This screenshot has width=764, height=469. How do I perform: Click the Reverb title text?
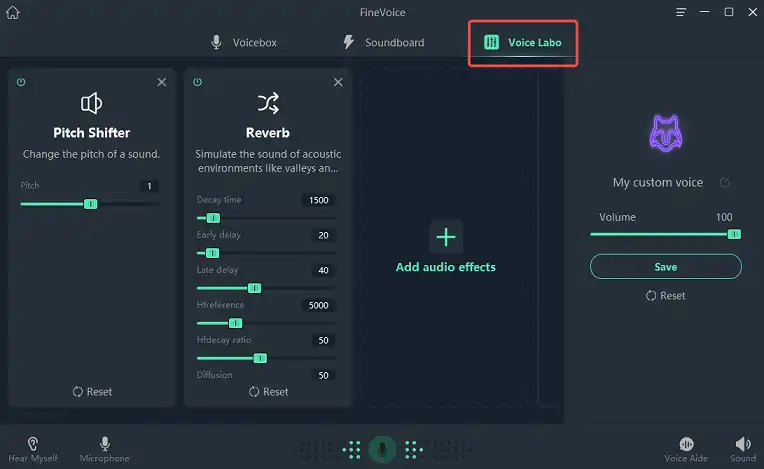[x=267, y=132]
